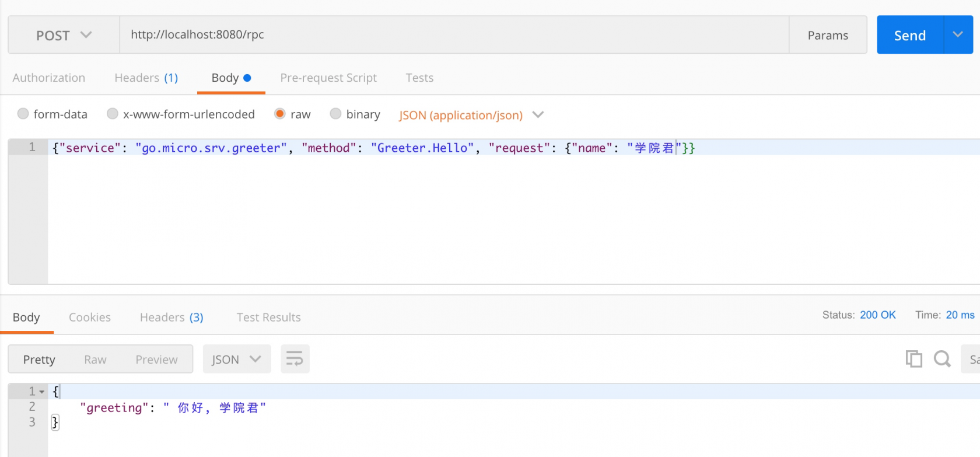Open search in response with magnifier icon
Screen dimensions: 980x457
coord(942,359)
